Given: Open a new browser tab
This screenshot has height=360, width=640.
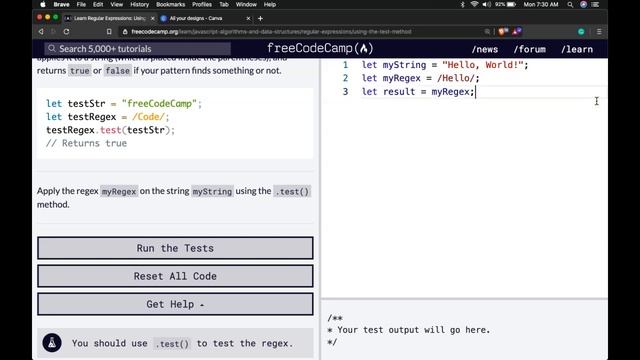Looking at the screenshot, I should click(260, 18).
